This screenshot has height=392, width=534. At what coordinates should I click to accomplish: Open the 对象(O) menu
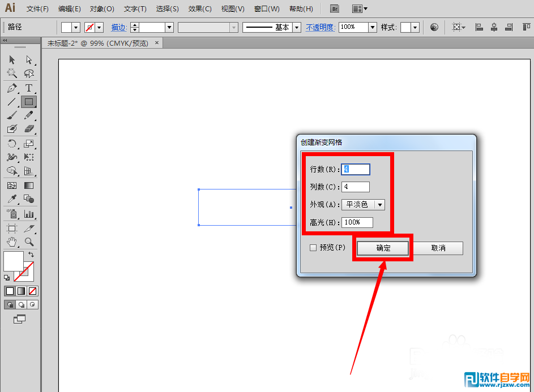pyautogui.click(x=102, y=9)
